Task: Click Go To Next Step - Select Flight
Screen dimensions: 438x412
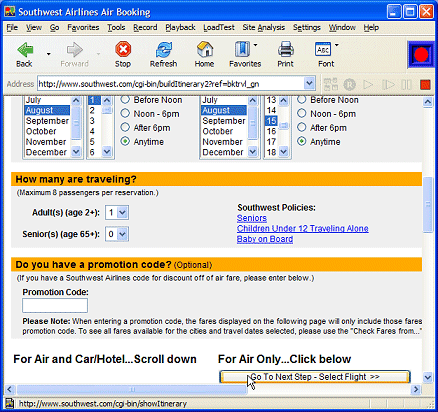Action: pyautogui.click(x=315, y=377)
